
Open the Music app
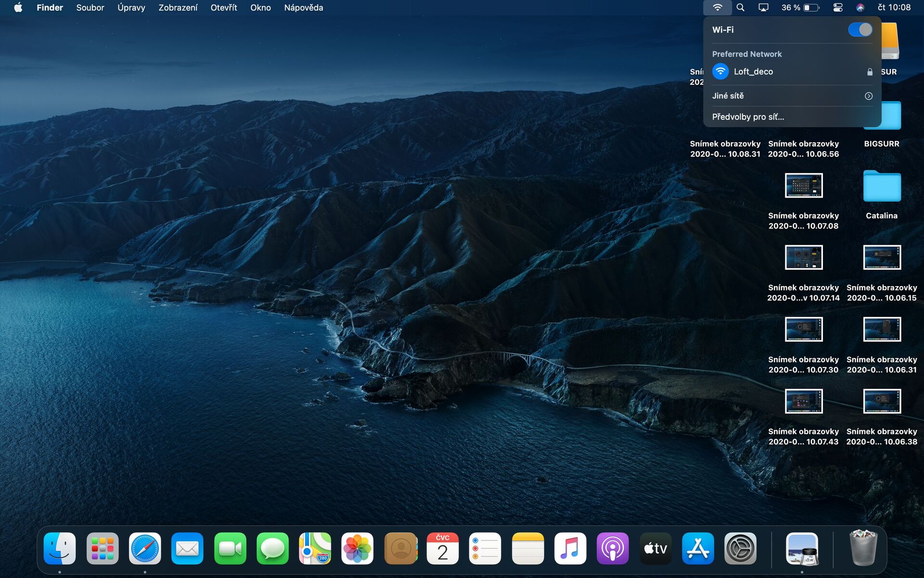pyautogui.click(x=570, y=548)
